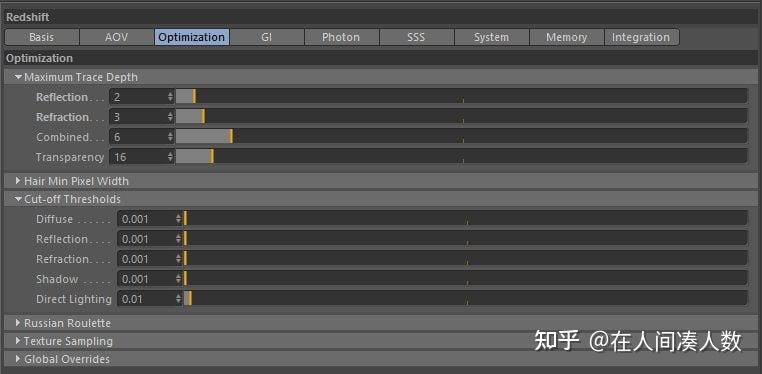Switch to the Basis tab

(42, 37)
